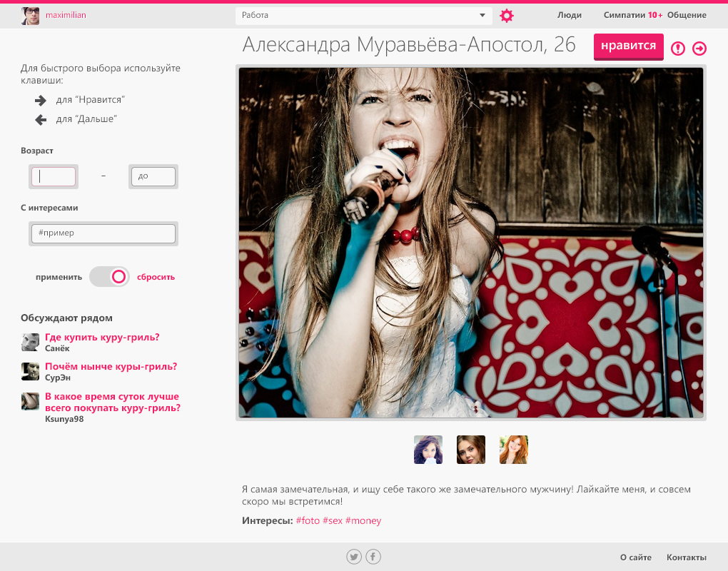Expand the "Работа" dropdown
The width and height of the screenshot is (728, 571).
coord(363,15)
